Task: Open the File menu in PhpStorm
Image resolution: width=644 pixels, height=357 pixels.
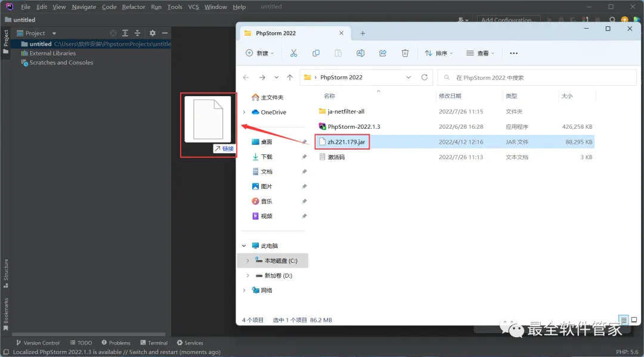Action: coord(26,7)
